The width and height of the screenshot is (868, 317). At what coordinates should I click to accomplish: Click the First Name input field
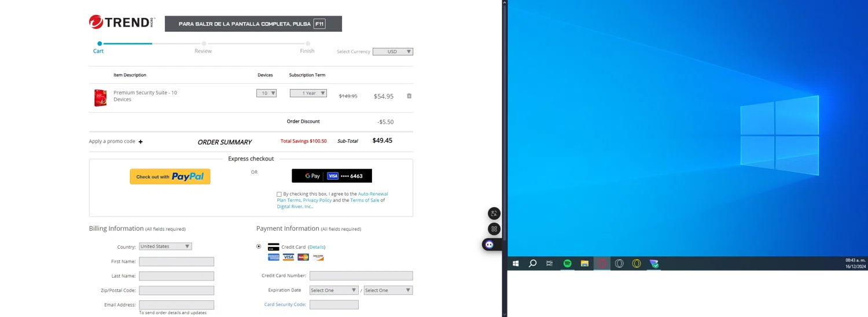pos(176,261)
